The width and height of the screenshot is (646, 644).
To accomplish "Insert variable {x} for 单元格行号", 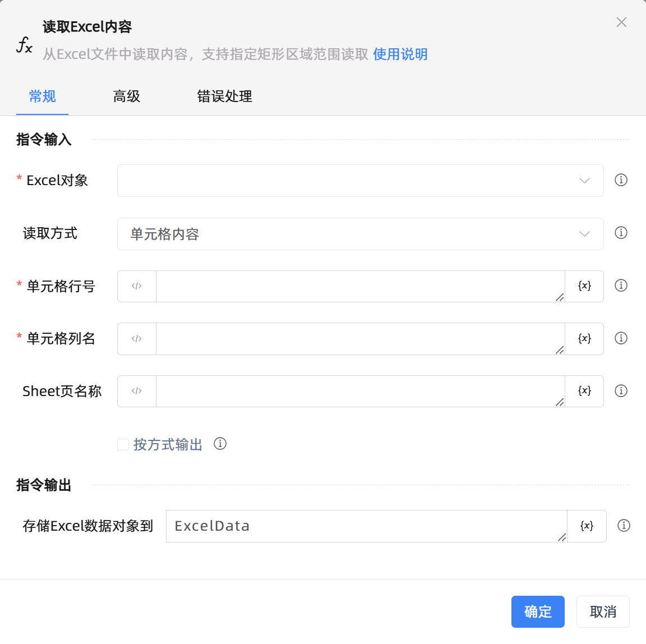I will [584, 286].
